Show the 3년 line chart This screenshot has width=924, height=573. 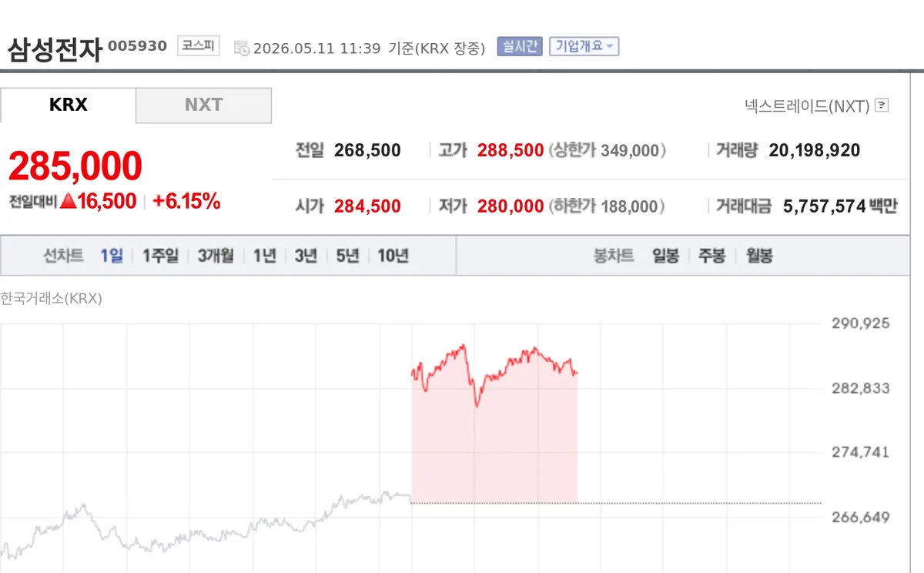pos(306,256)
